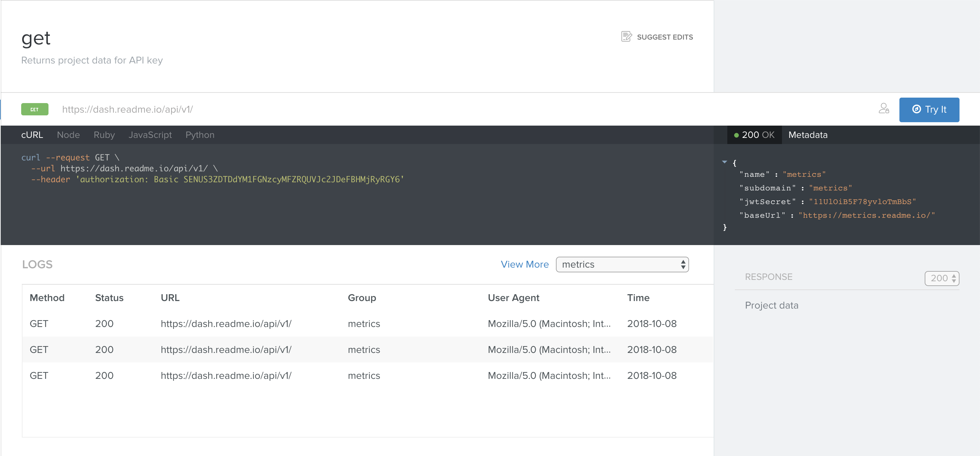Screen dimensions: 980x456
Task: Click the baseUrl metrics.readme.io link value
Action: pos(866,215)
